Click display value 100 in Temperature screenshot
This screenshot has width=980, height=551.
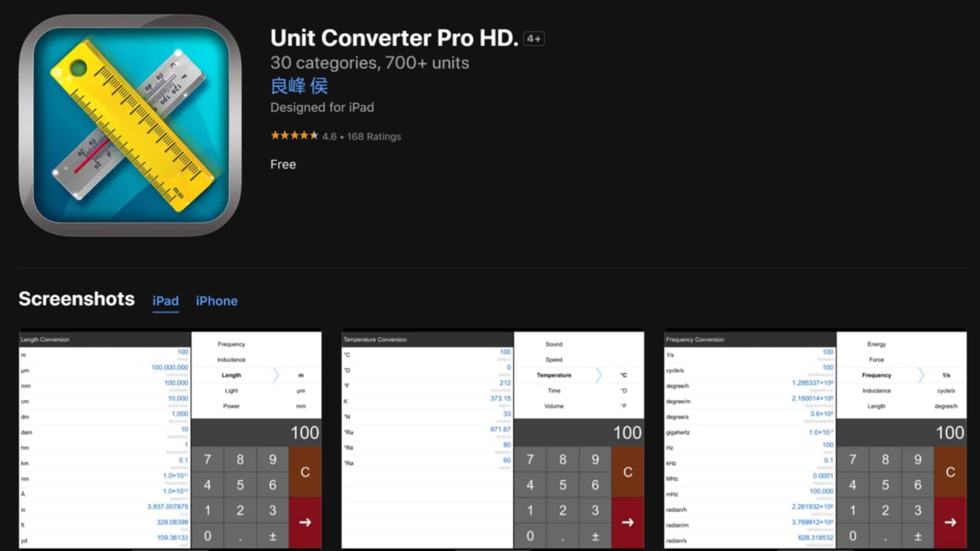(x=627, y=433)
